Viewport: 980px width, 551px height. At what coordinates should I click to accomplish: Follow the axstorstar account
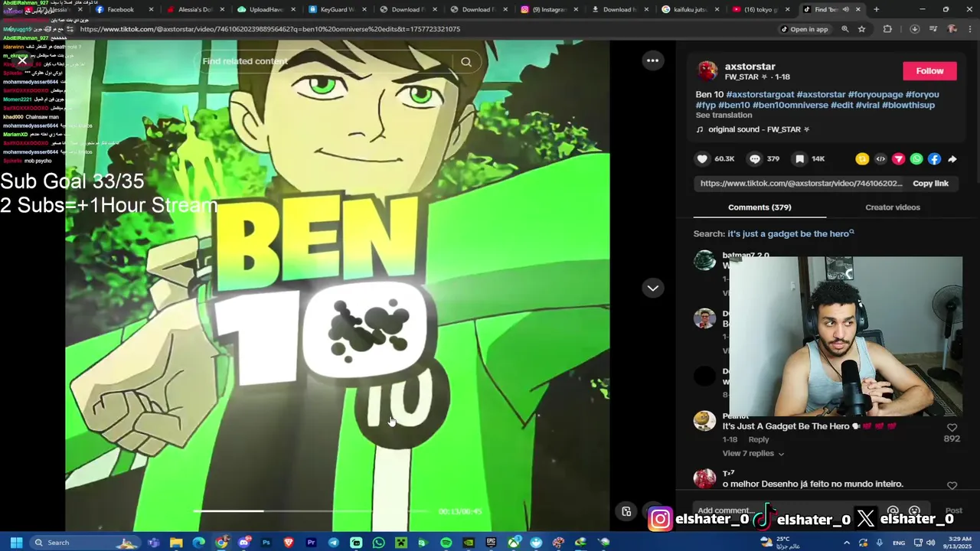(x=929, y=71)
